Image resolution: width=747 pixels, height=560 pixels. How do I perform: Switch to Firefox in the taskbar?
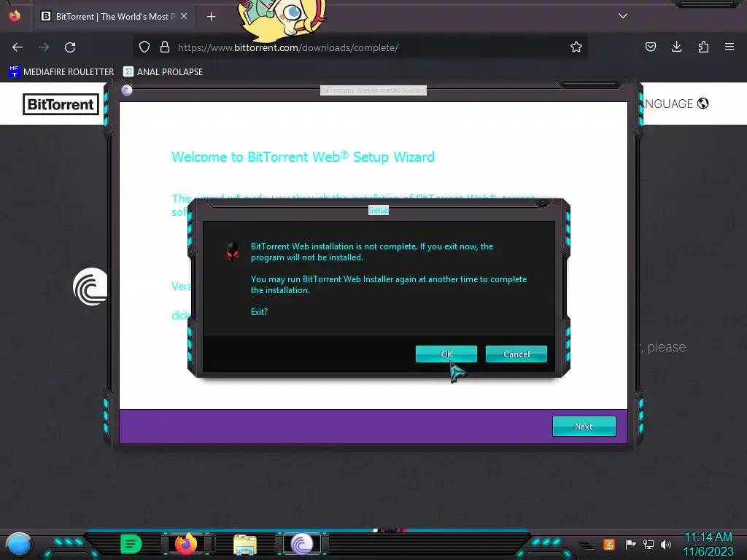(x=186, y=543)
